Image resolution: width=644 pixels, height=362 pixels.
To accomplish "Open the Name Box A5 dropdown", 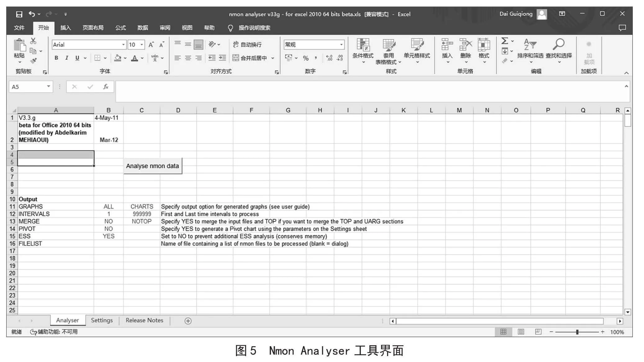I will point(48,86).
